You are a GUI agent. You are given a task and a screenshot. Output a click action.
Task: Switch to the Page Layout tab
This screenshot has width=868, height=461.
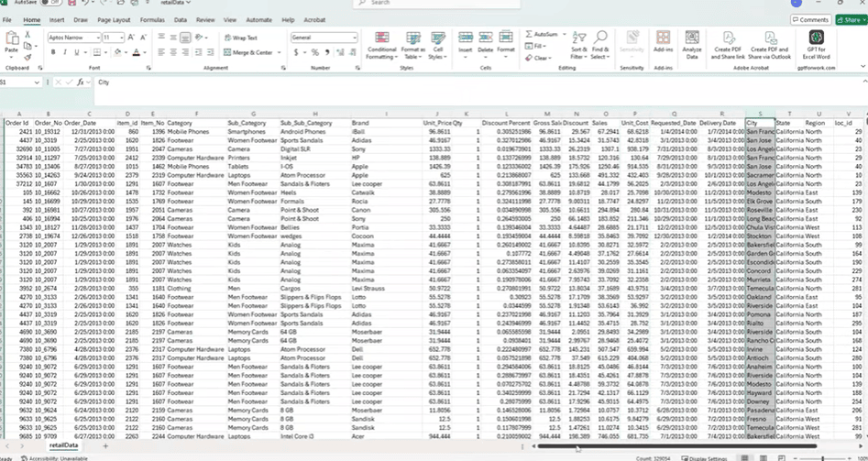click(114, 20)
